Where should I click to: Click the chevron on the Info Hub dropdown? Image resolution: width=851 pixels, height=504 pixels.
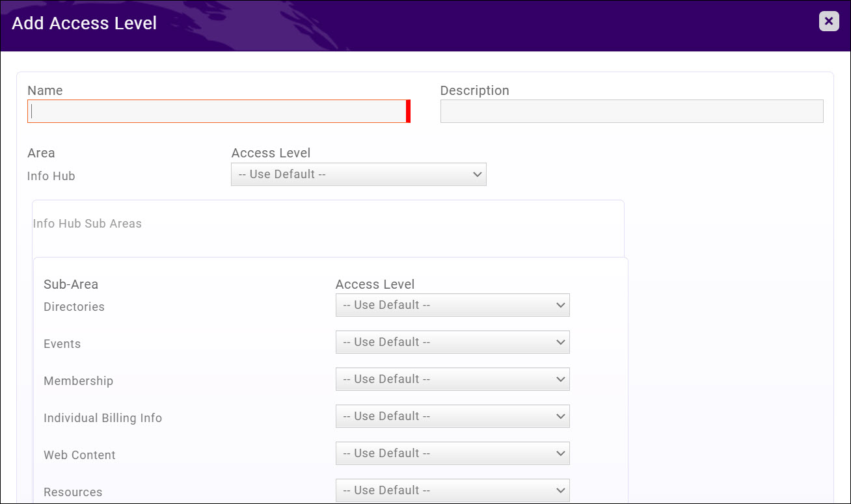[x=476, y=174]
